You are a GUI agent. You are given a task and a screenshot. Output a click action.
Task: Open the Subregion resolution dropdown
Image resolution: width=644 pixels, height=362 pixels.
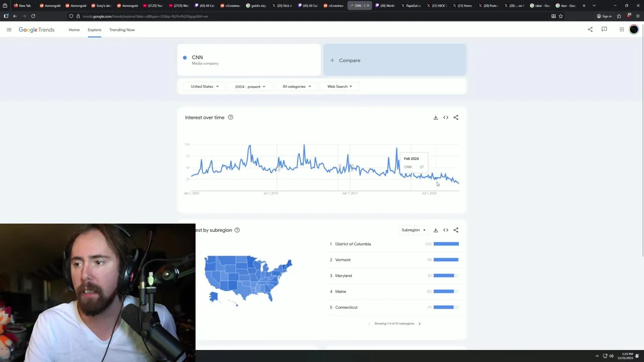coord(414,230)
